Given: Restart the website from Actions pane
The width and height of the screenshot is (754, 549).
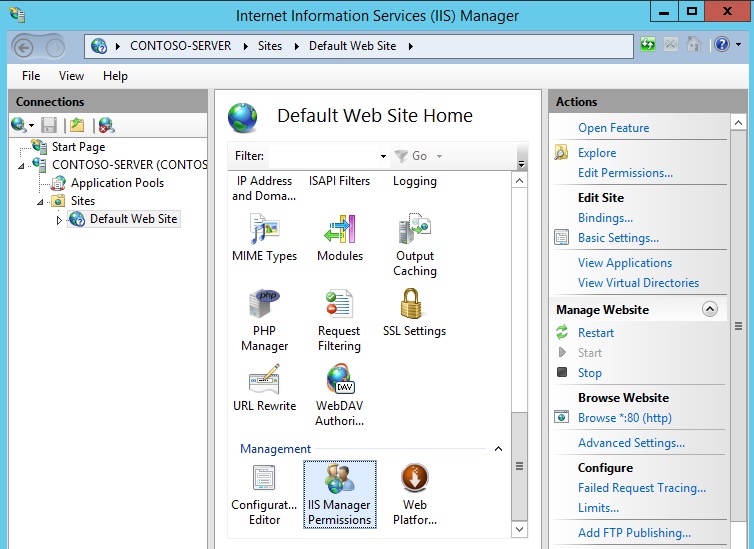Looking at the screenshot, I should (x=596, y=333).
